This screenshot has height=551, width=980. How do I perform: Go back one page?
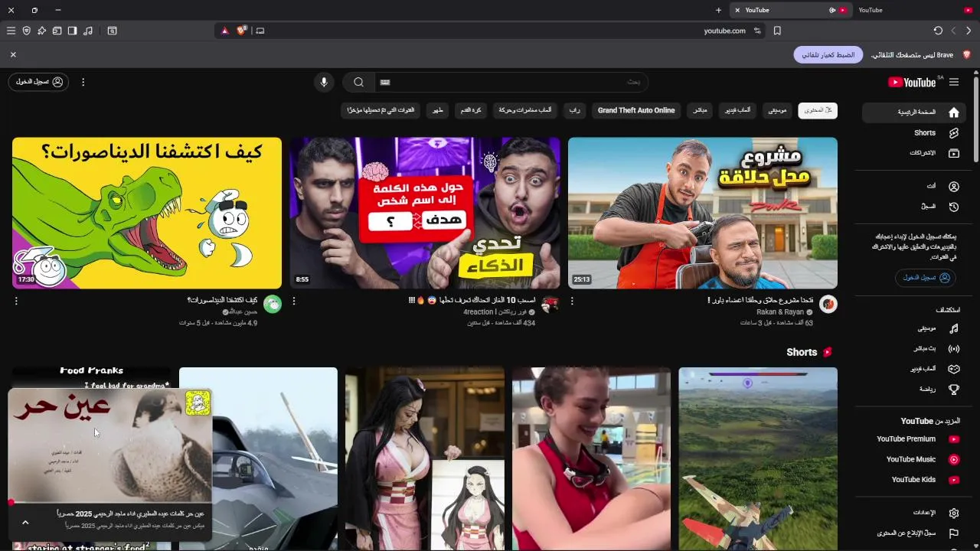(969, 31)
